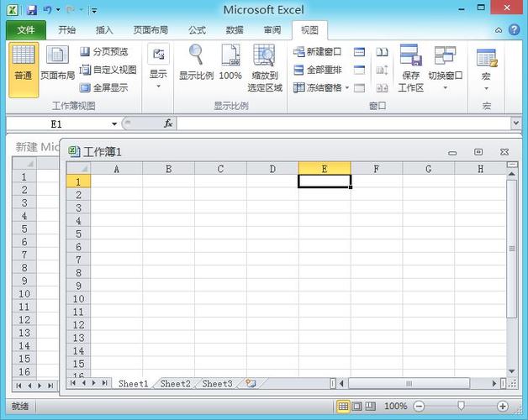The width and height of the screenshot is (528, 420).
Task: Click the hide window icon
Action: (x=359, y=70)
